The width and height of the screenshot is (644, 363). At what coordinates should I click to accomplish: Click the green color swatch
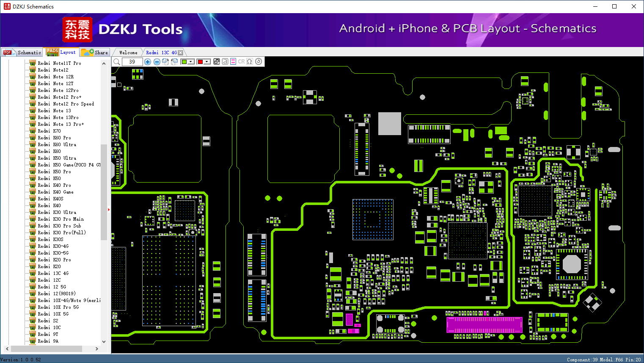pyautogui.click(x=184, y=62)
